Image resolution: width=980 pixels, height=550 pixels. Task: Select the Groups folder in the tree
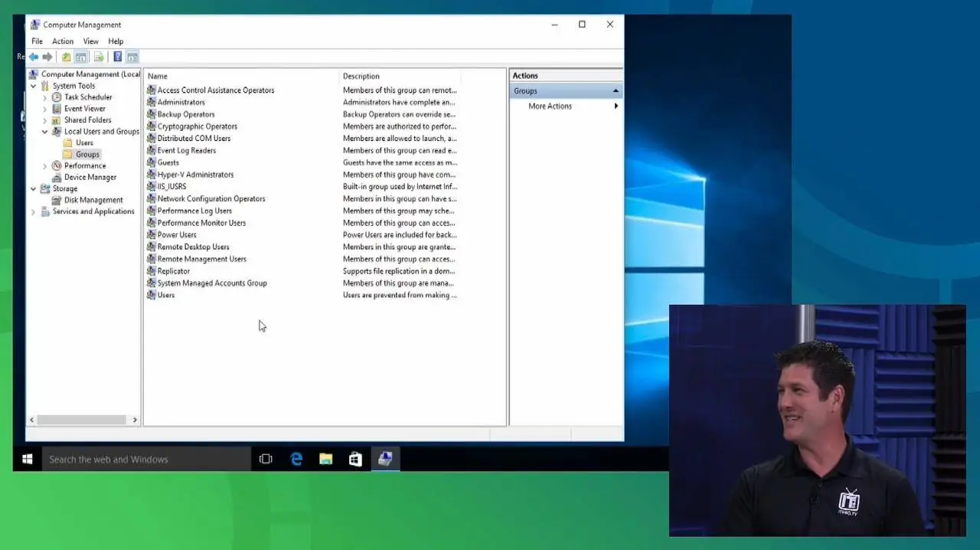point(87,154)
